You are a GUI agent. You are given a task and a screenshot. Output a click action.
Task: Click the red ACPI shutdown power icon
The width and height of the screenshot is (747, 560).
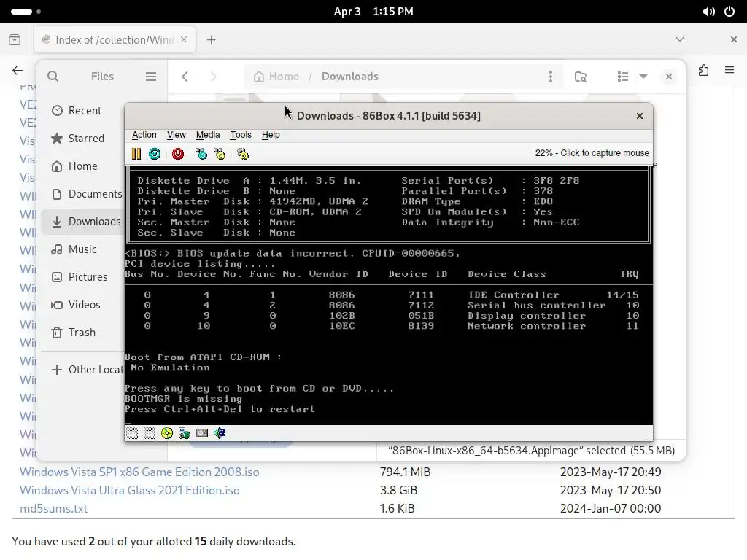[178, 154]
